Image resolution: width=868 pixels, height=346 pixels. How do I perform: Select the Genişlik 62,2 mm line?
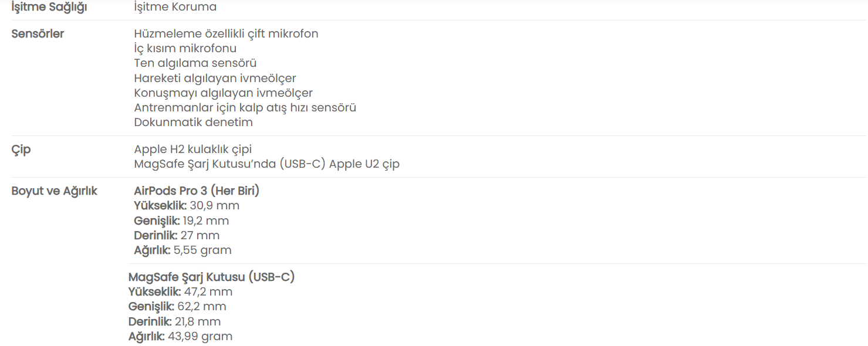click(177, 306)
